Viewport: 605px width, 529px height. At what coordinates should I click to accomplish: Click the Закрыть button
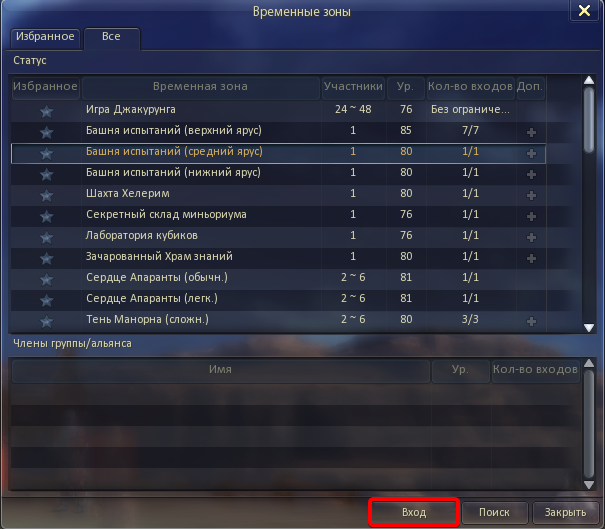coord(565,512)
